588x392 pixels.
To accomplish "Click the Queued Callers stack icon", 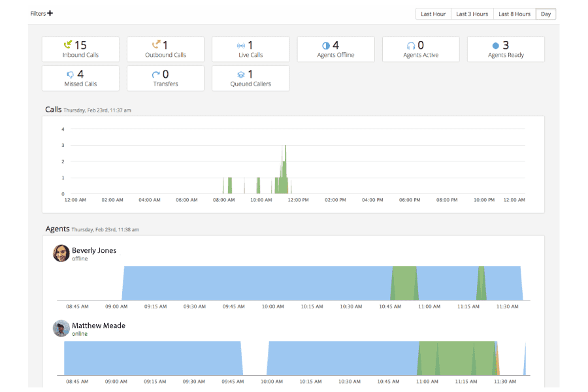I will click(241, 74).
